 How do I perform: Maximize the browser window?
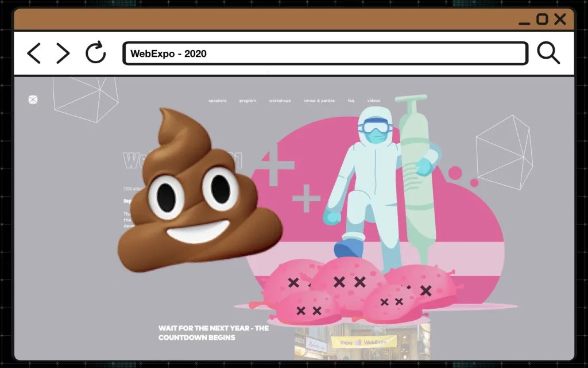[x=542, y=20]
